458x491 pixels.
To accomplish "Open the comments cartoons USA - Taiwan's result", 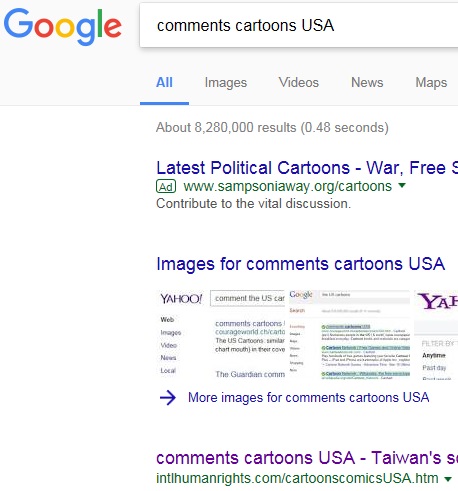I will [307, 458].
